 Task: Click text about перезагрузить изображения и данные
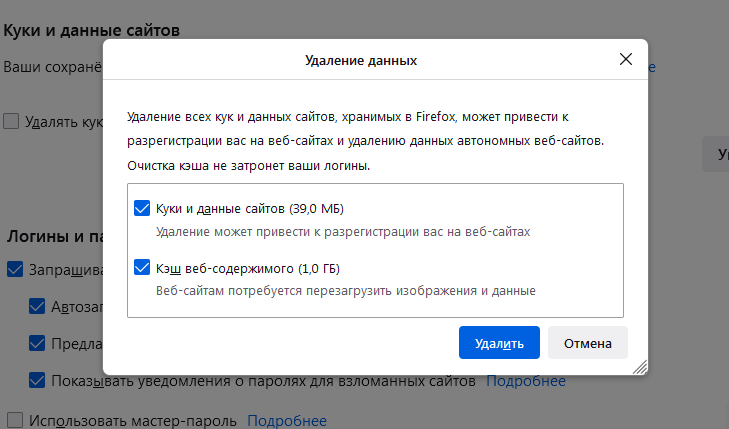click(x=346, y=291)
